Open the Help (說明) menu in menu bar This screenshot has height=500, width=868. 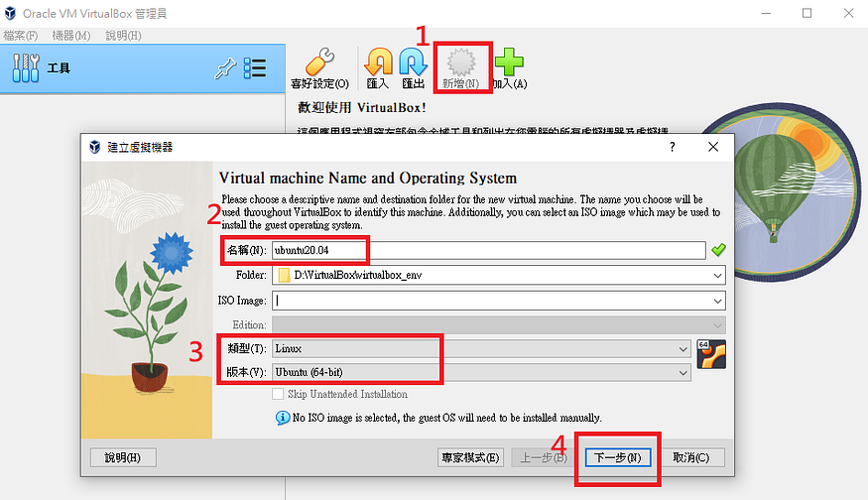pos(123,36)
